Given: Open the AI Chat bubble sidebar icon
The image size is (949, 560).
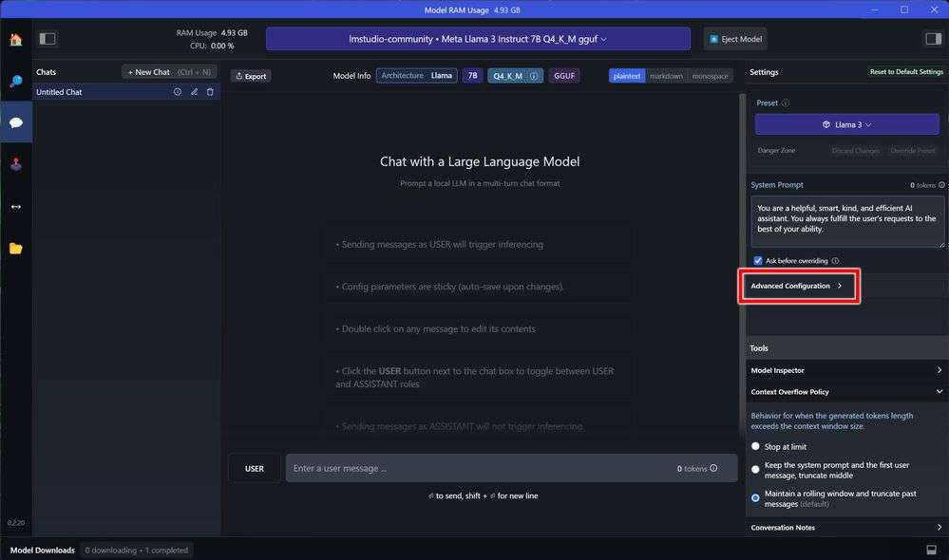Looking at the screenshot, I should (x=16, y=122).
